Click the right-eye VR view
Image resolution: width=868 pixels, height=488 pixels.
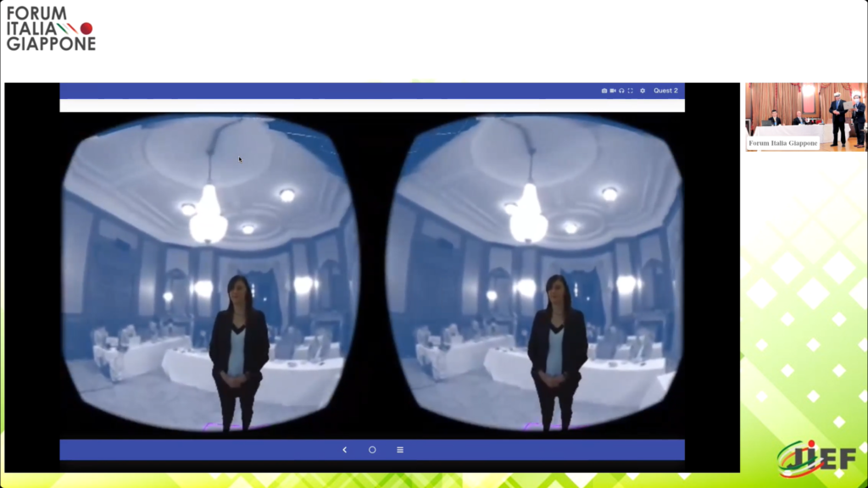[x=536, y=271]
